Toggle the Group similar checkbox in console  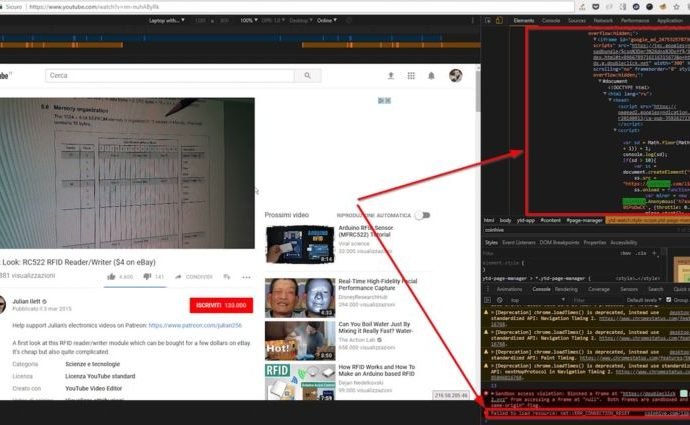click(668, 300)
